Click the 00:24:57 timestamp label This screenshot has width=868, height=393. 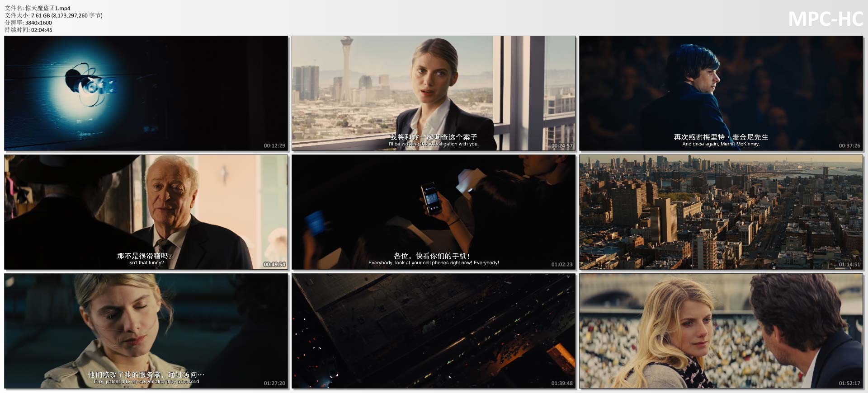[x=561, y=146]
